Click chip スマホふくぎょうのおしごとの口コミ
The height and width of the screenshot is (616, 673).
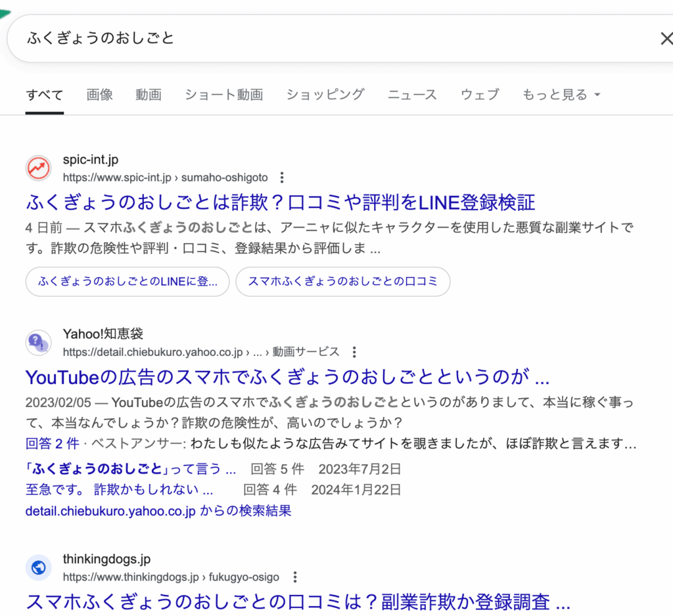coord(343,282)
